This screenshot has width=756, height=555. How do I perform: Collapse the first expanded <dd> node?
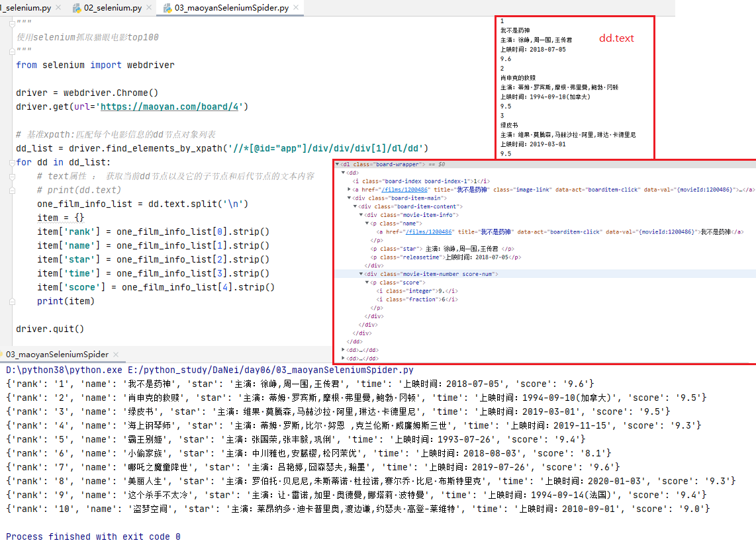coord(344,173)
